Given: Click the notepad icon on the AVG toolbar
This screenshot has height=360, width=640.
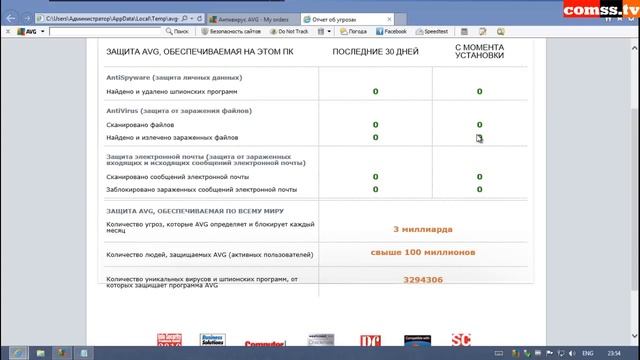Looking at the screenshot, I should point(482,31).
